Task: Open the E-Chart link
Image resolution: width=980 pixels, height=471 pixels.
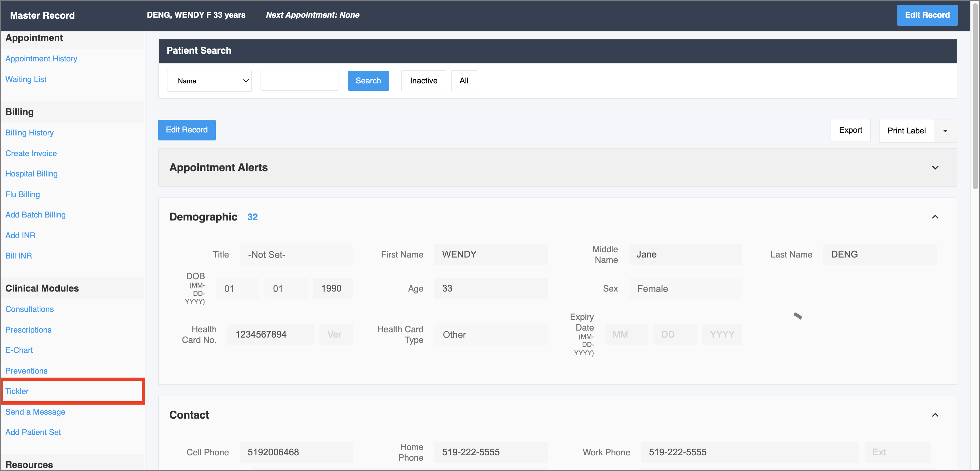Action: [19, 350]
